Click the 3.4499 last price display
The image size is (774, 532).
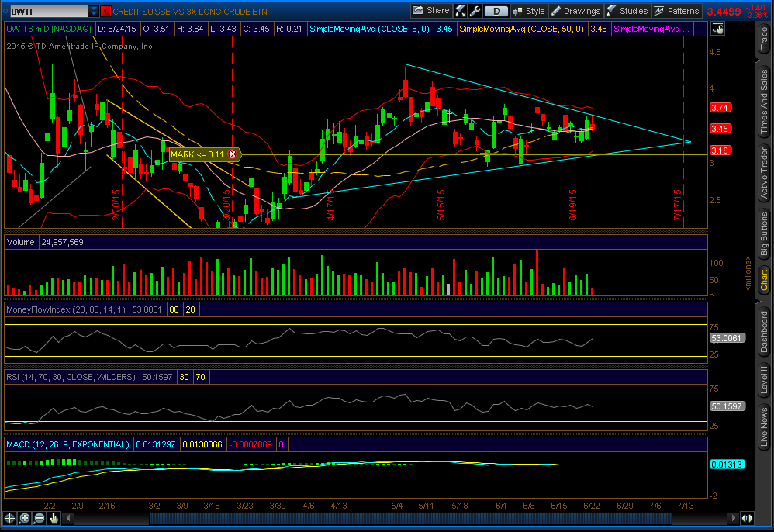724,12
